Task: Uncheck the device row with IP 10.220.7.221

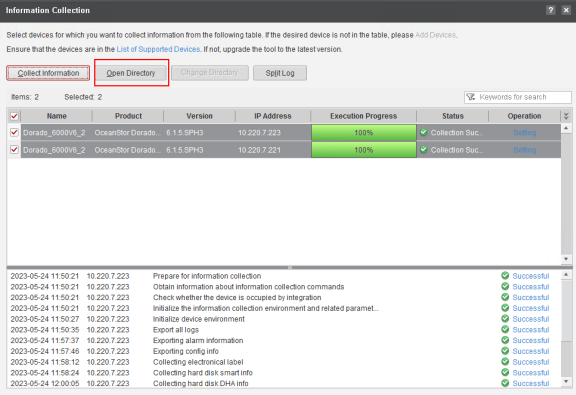Action: (x=14, y=150)
